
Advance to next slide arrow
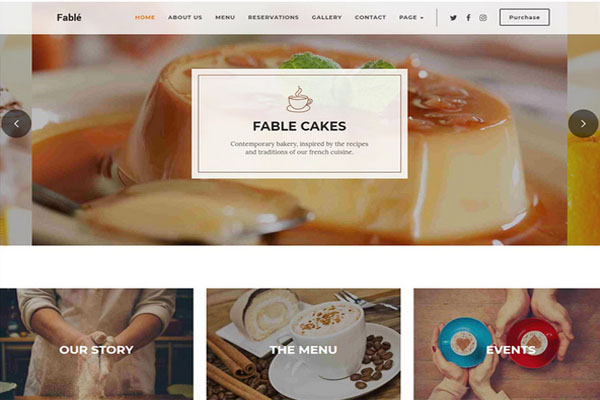(x=583, y=124)
